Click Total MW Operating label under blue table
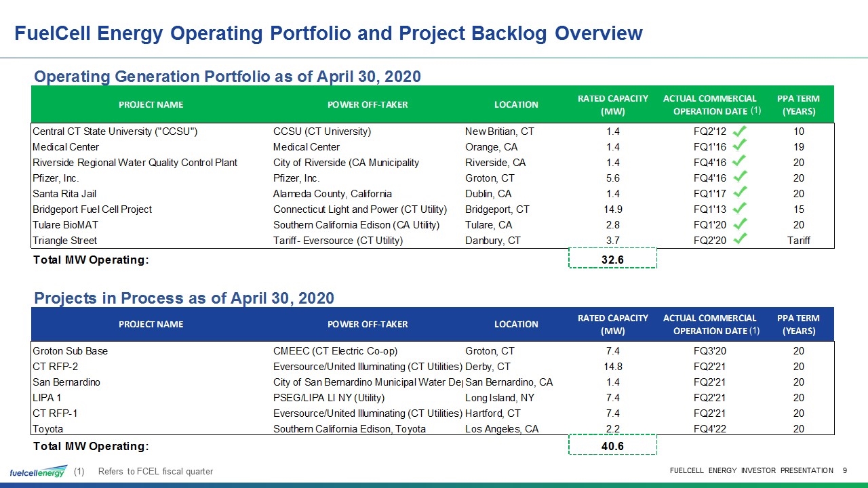The image size is (868, 488). pos(91,445)
